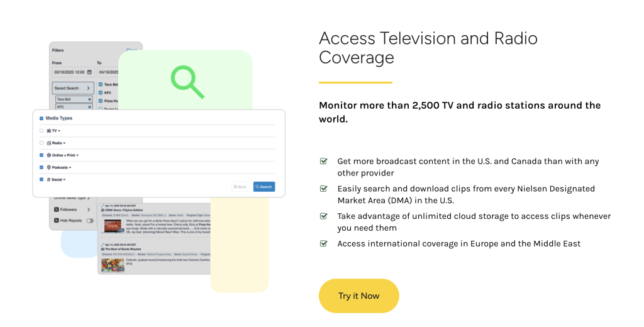Click the TV media type icon
Screen dimensions: 644x327
[x=49, y=131]
